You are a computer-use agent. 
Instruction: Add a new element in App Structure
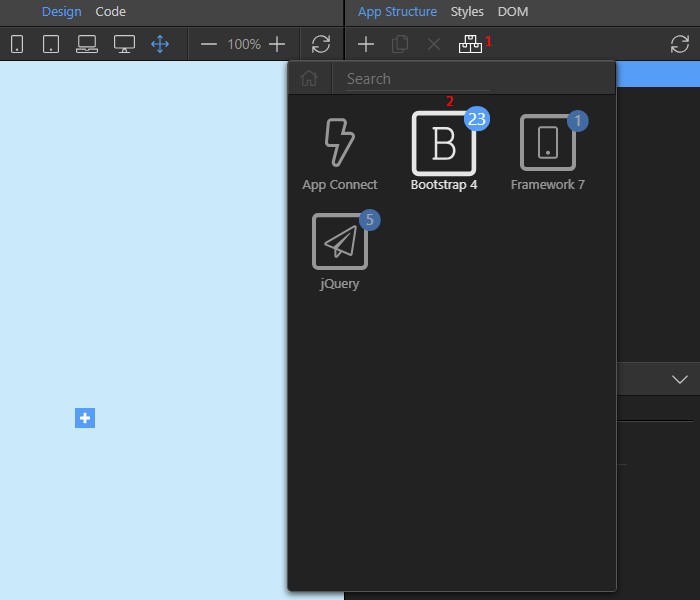366,44
